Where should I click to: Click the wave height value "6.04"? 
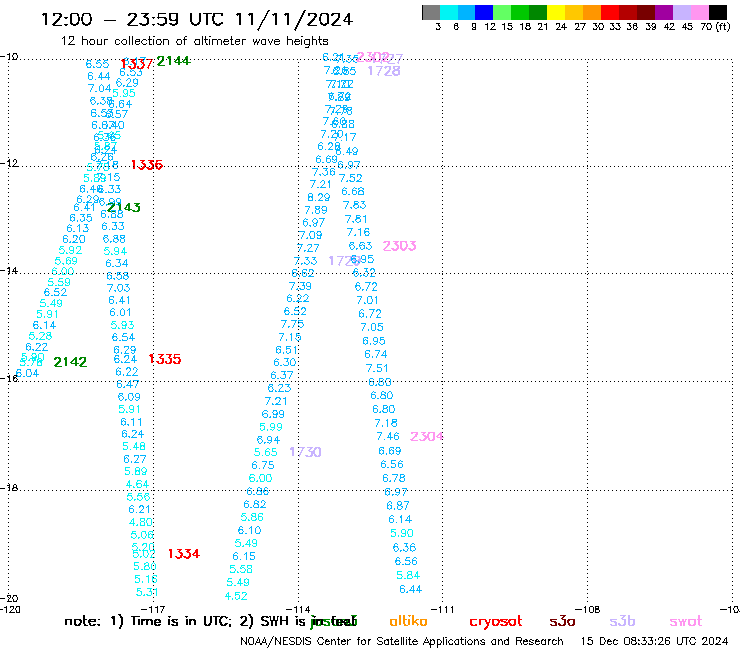pyautogui.click(x=27, y=373)
